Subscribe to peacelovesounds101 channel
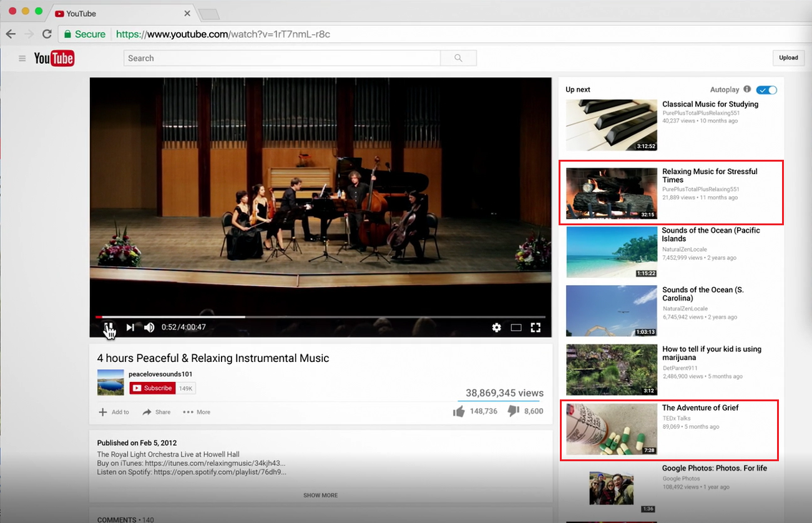 point(153,388)
